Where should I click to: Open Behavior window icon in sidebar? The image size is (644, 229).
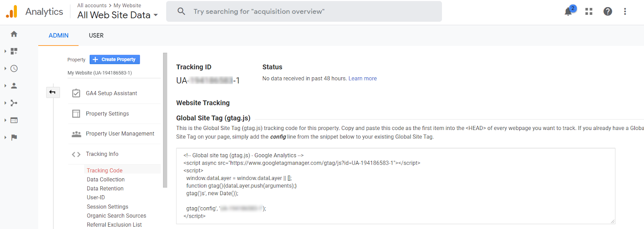point(14,120)
